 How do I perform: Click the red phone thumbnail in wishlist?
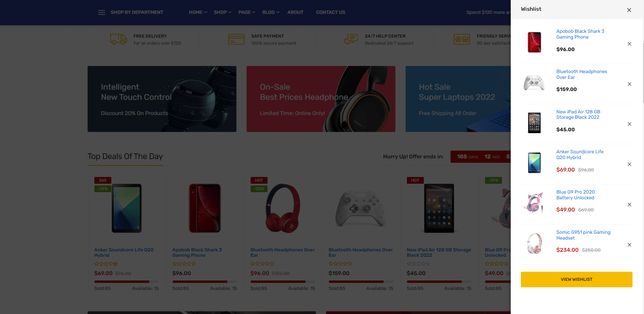(x=534, y=42)
